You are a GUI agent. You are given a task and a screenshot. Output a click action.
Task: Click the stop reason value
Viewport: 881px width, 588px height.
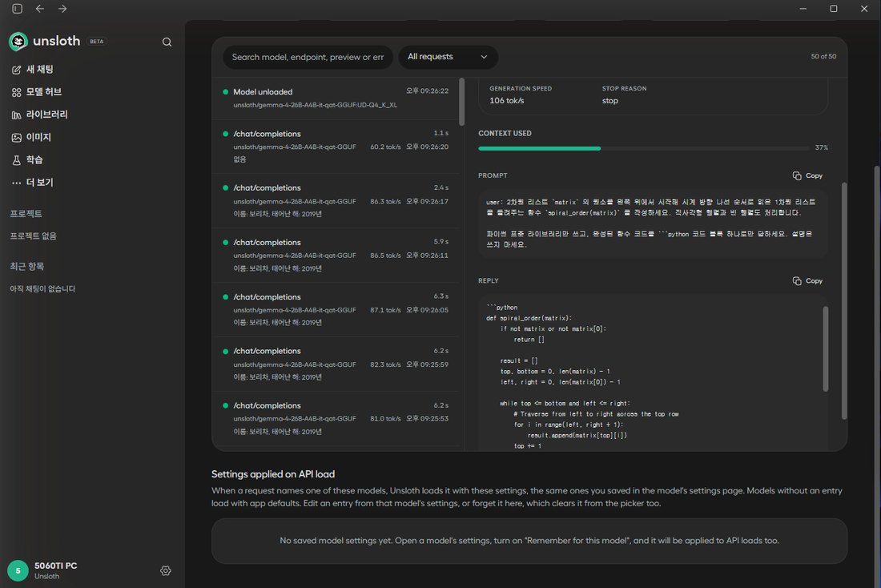pos(610,101)
